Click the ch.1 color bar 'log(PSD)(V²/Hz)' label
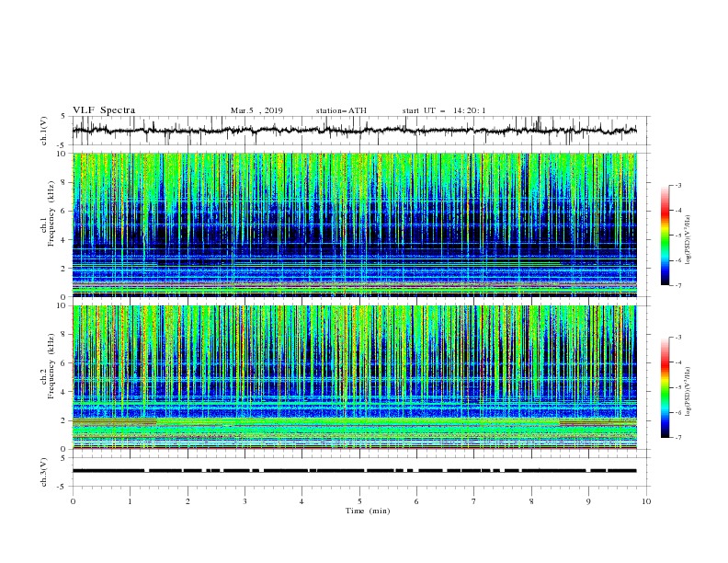 689,240
